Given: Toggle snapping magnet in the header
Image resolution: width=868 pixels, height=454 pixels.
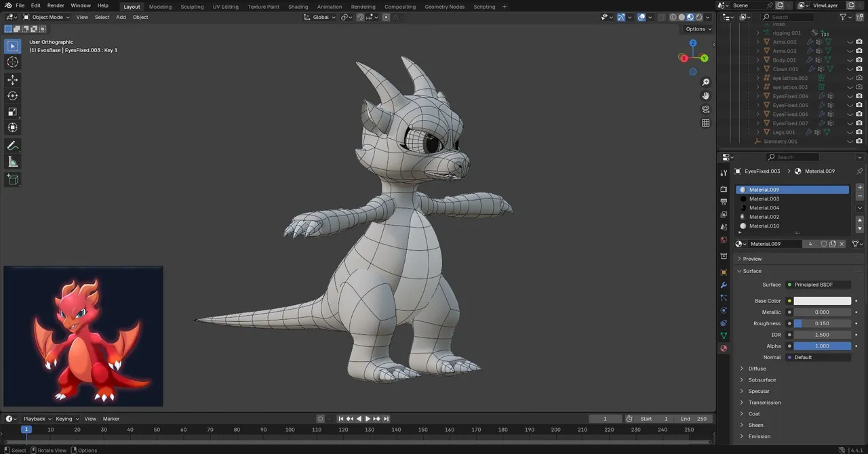Looking at the screenshot, I should [359, 17].
